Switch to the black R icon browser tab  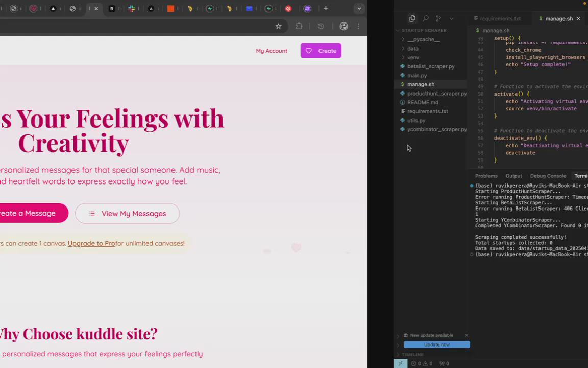pyautogui.click(x=112, y=8)
